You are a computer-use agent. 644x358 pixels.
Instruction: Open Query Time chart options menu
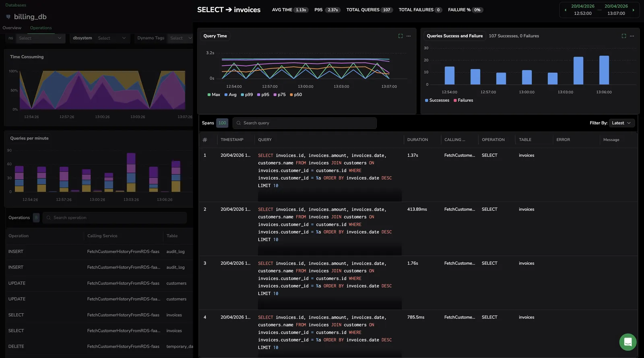pos(409,36)
